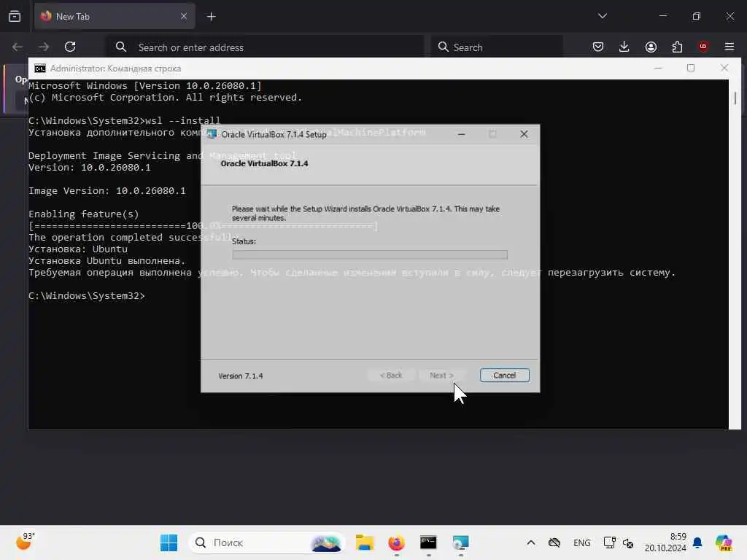Open the browser Downloads panel
Viewport: 747px width, 560px height.
pos(624,47)
